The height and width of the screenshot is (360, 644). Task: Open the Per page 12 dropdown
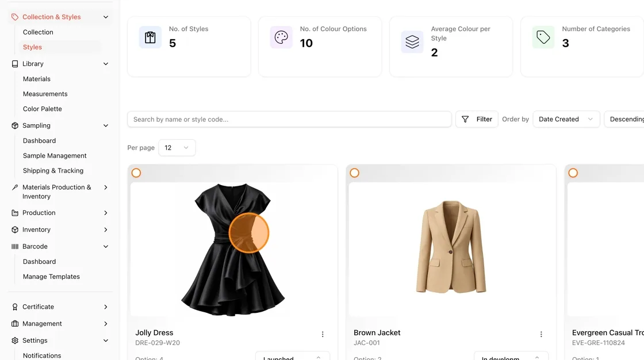pos(177,148)
